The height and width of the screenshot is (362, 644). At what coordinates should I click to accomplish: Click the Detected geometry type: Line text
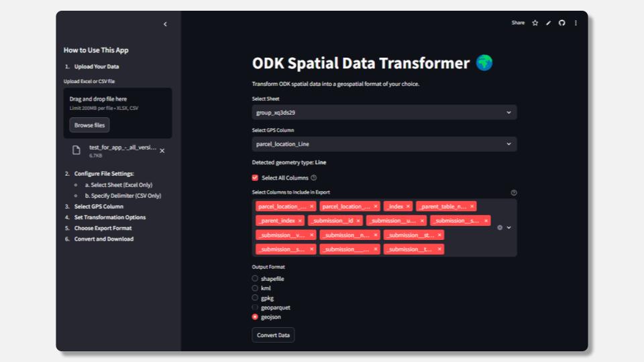coord(289,162)
